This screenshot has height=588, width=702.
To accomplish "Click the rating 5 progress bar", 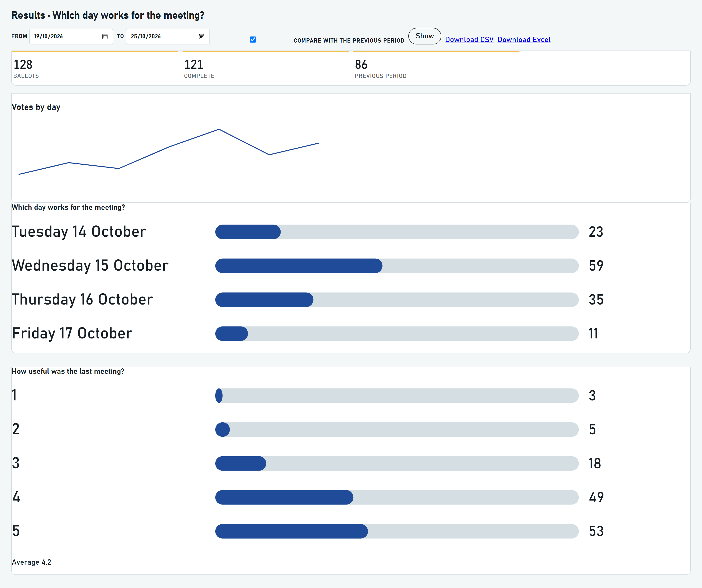I will click(x=397, y=531).
